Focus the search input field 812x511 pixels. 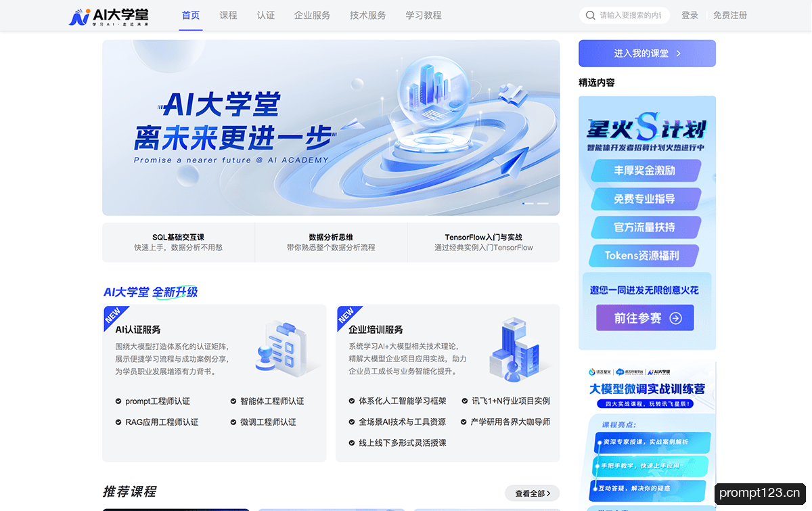(x=630, y=16)
